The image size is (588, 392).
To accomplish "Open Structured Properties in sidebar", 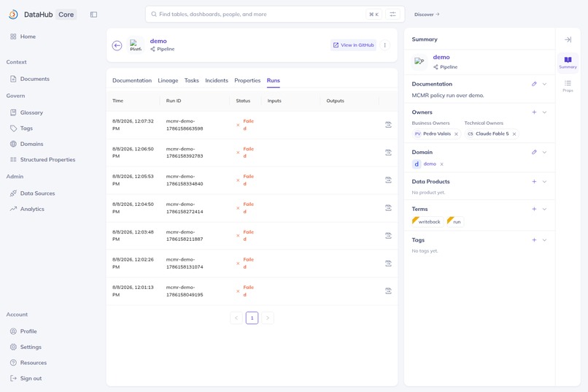I will 47,159.
